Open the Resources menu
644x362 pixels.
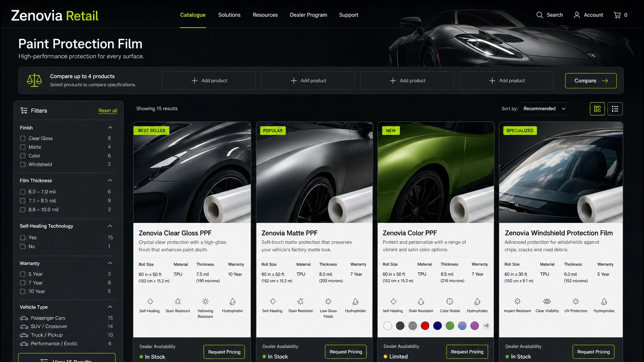(x=265, y=15)
